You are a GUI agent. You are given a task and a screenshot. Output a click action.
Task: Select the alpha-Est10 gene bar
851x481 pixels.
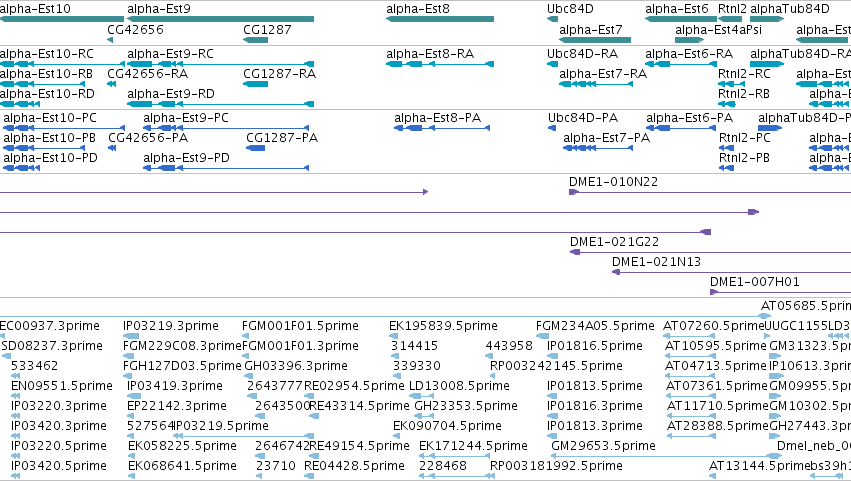(62, 19)
